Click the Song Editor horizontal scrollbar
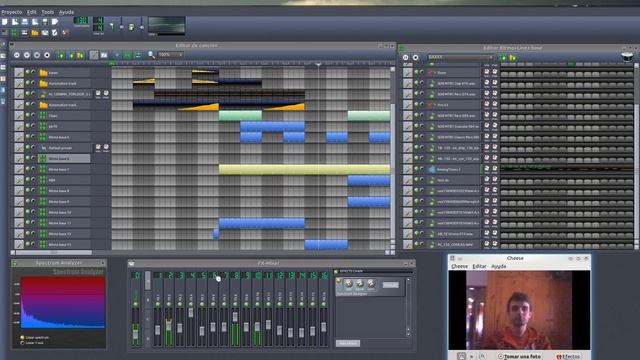Screen dimensions: 640x360 click(x=54, y=253)
